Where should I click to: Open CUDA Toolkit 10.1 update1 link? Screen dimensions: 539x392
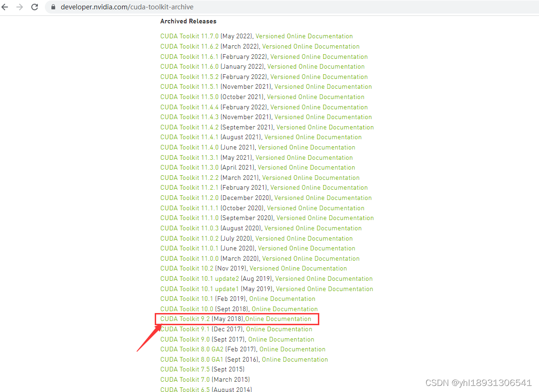(199, 289)
